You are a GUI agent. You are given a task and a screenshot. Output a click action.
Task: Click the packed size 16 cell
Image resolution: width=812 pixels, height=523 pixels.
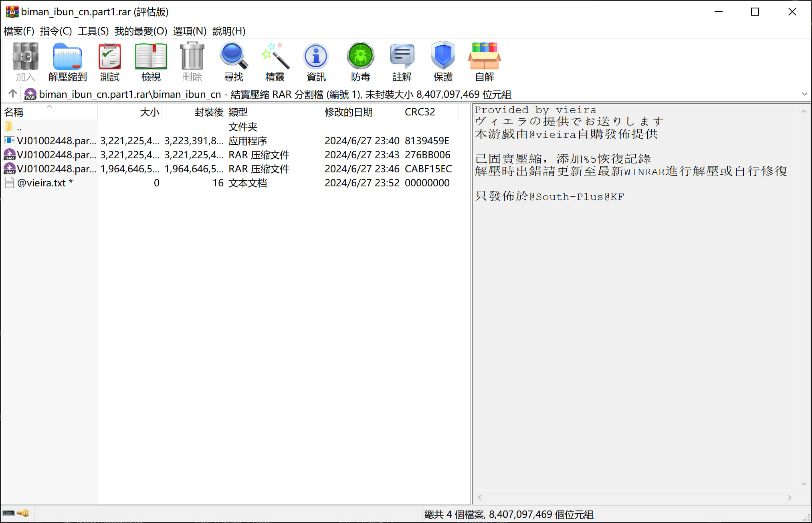coord(218,183)
